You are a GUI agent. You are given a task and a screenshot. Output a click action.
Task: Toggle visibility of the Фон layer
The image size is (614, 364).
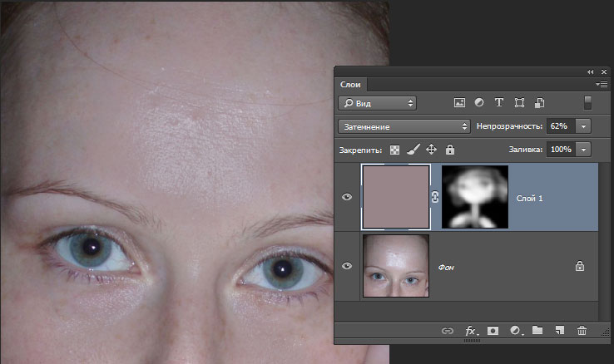[348, 266]
